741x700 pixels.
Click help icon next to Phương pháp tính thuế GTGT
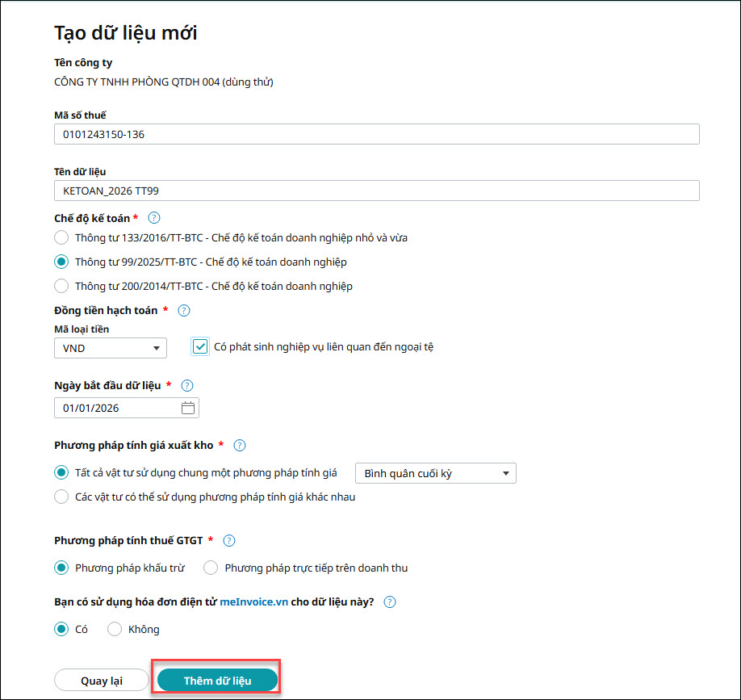coord(228,540)
